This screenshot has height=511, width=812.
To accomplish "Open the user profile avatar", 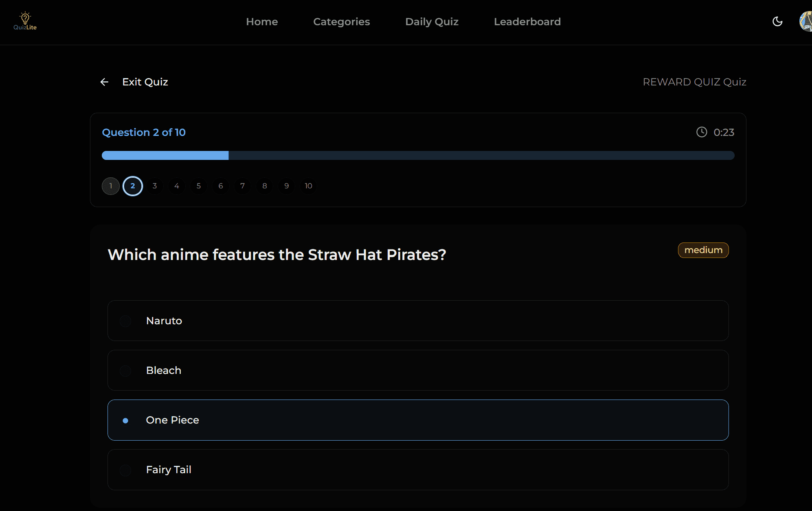I will pos(806,22).
